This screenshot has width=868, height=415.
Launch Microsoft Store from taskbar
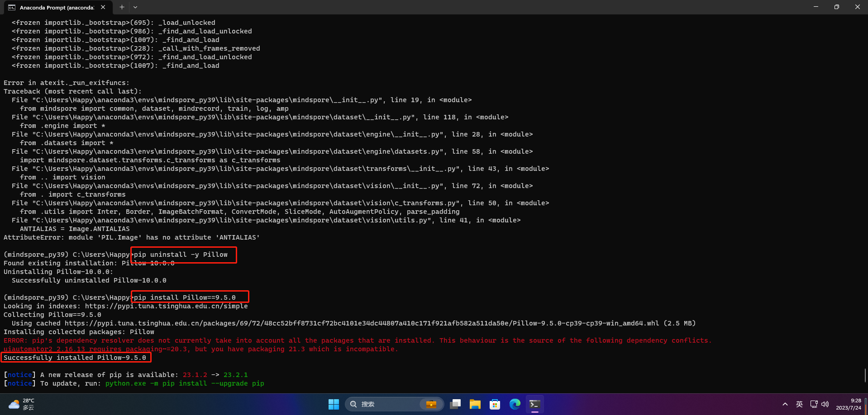[x=495, y=404]
